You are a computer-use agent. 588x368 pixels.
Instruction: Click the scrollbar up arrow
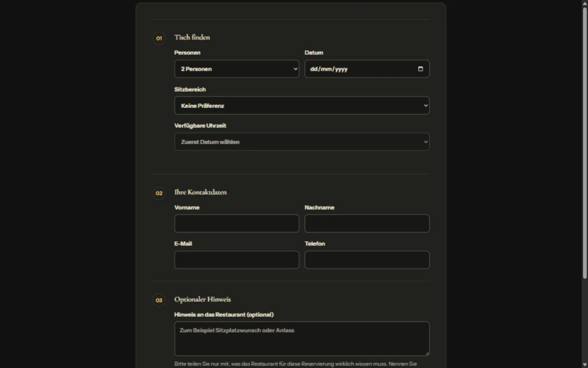(585, 3)
